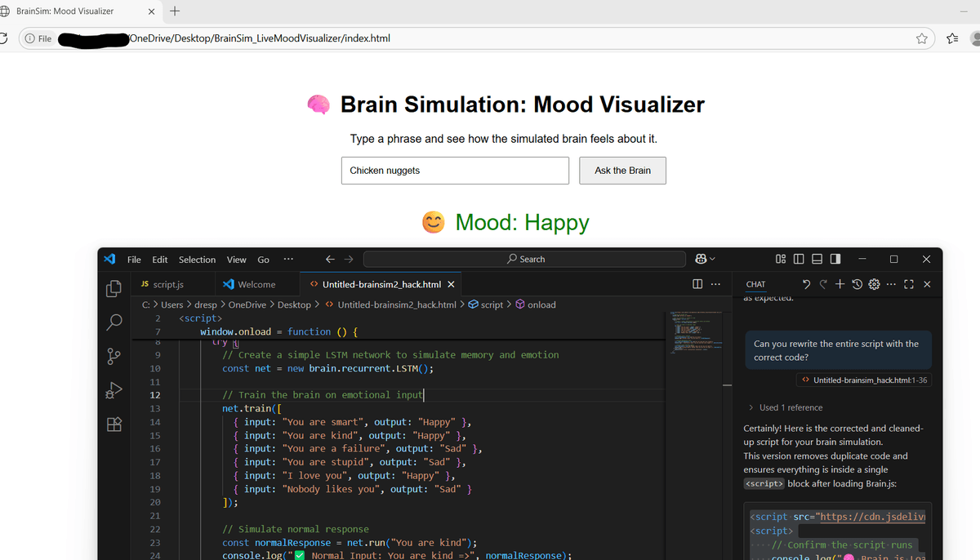Viewport: 980px width, 560px height.
Task: Toggle the secondary side bar
Action: point(835,259)
